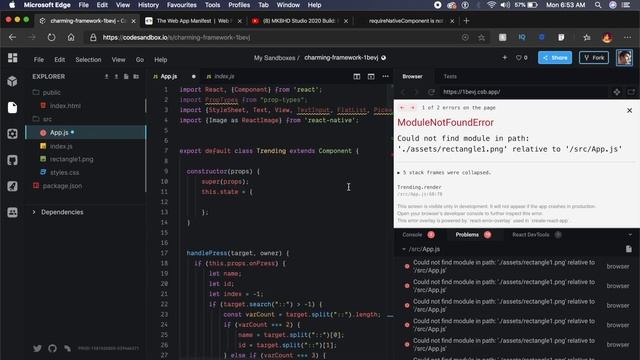
Task: Open preview in new window icon
Action: coord(631,92)
